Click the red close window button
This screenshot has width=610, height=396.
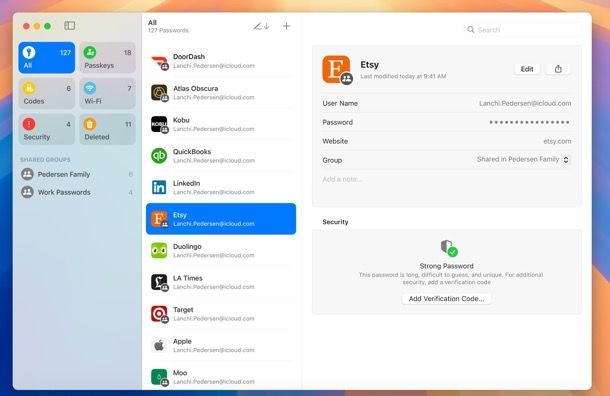tap(26, 26)
